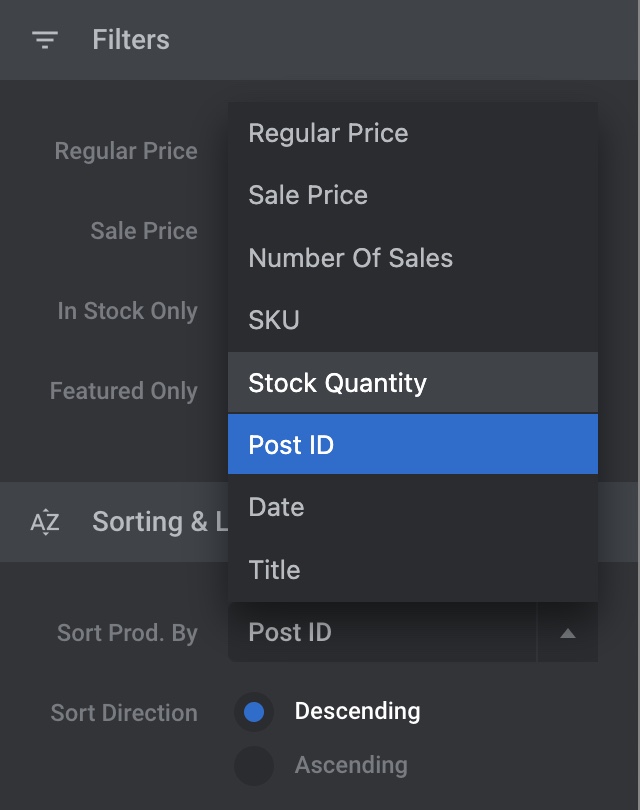Image resolution: width=640 pixels, height=810 pixels.
Task: Click the A-Z sorting icon
Action: point(45,522)
